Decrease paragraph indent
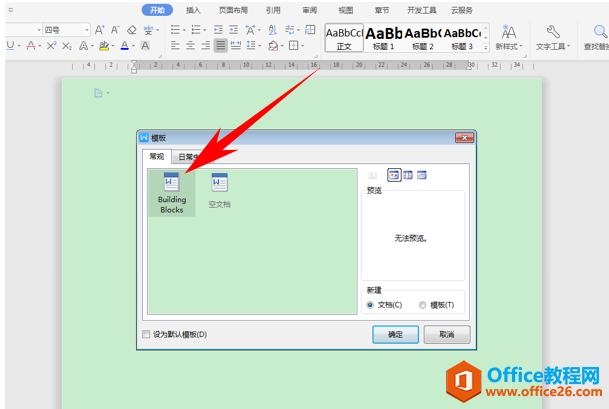 click(x=218, y=30)
